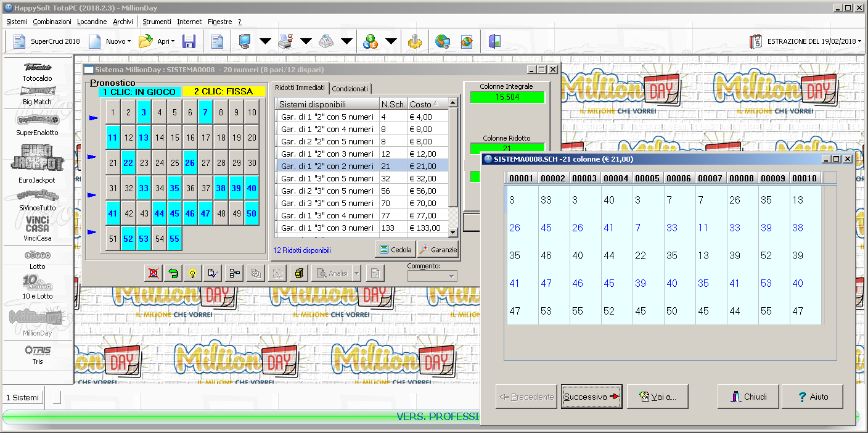This screenshot has height=433, width=868.
Task: Open the Sistemi menu
Action: coord(17,22)
